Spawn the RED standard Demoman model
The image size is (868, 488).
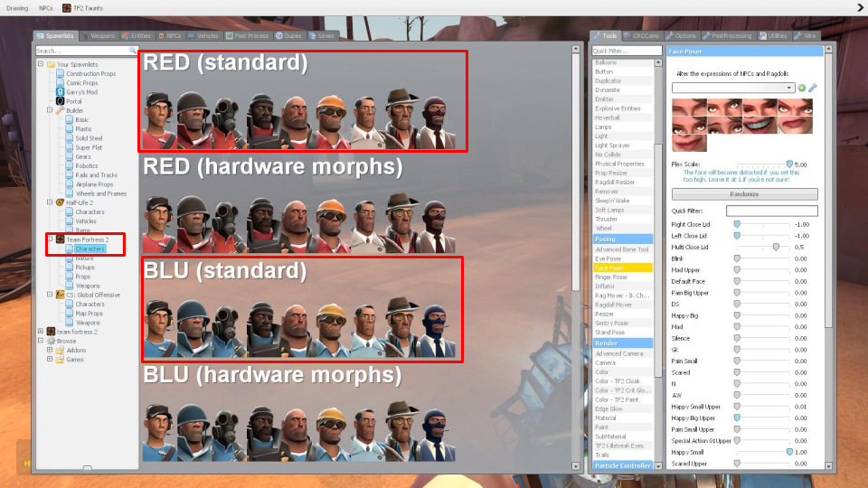pos(263,121)
